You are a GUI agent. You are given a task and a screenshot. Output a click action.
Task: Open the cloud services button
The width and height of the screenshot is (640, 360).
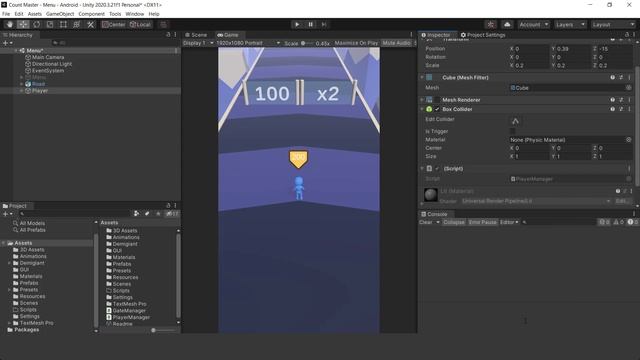[507, 24]
